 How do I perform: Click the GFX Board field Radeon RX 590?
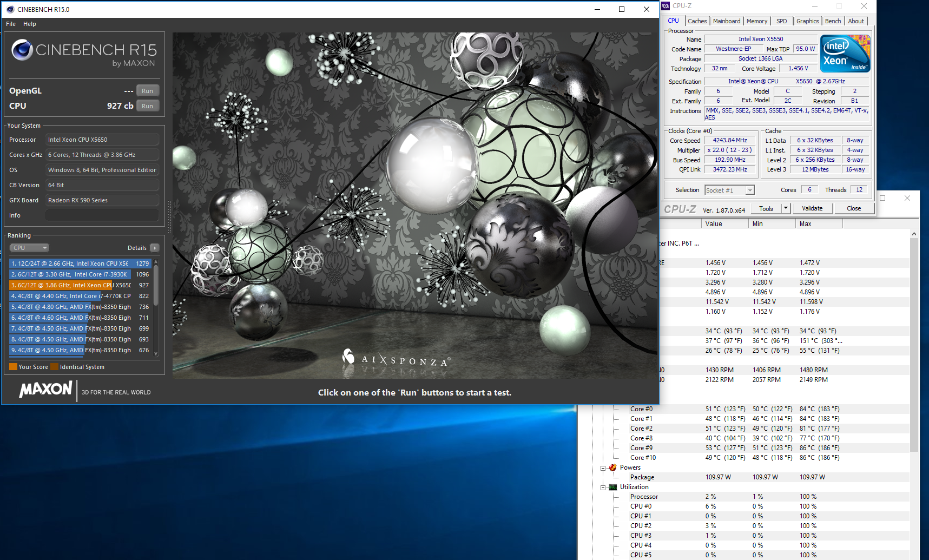tap(102, 200)
